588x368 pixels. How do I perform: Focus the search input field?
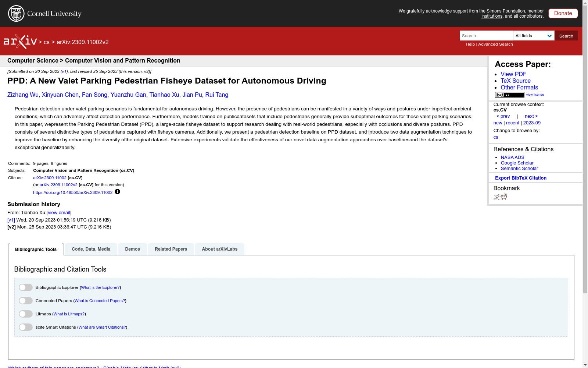[x=486, y=36]
